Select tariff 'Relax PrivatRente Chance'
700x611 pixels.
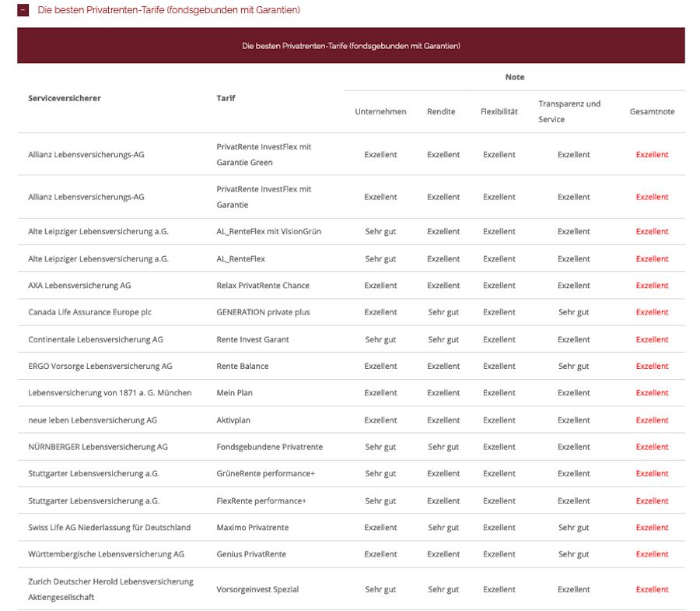click(x=263, y=286)
